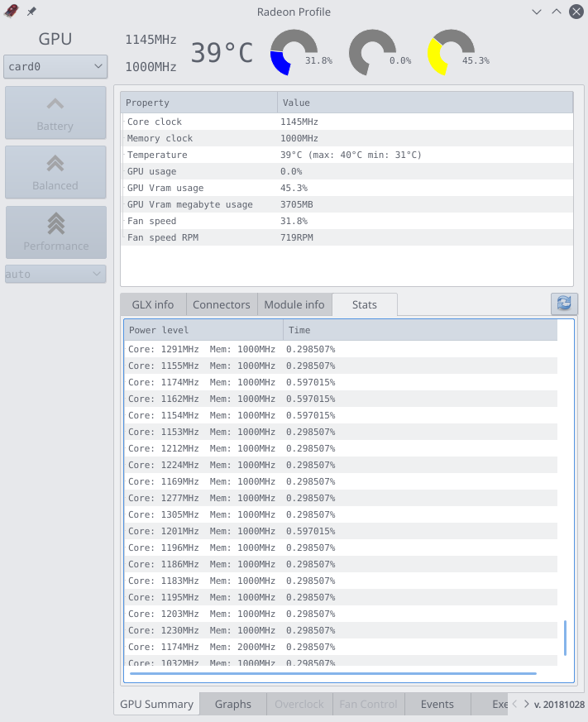The height and width of the screenshot is (722, 588).
Task: Open the Graphs tab
Action: (233, 704)
